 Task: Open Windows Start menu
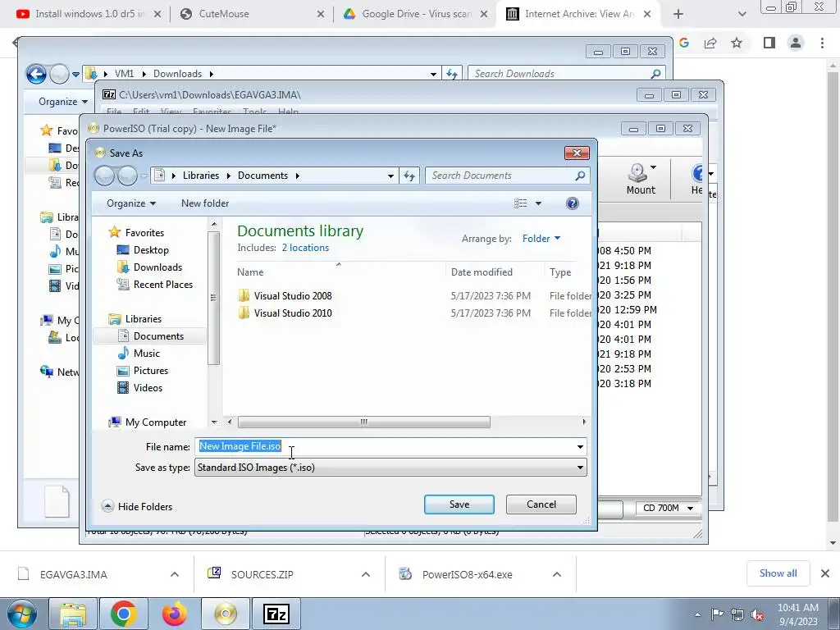tap(21, 614)
